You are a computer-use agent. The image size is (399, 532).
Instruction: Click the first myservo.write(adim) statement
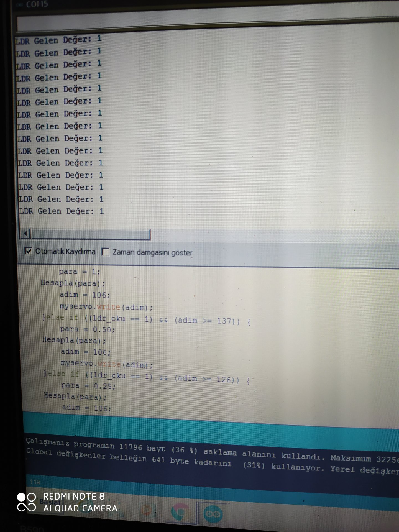click(x=106, y=307)
